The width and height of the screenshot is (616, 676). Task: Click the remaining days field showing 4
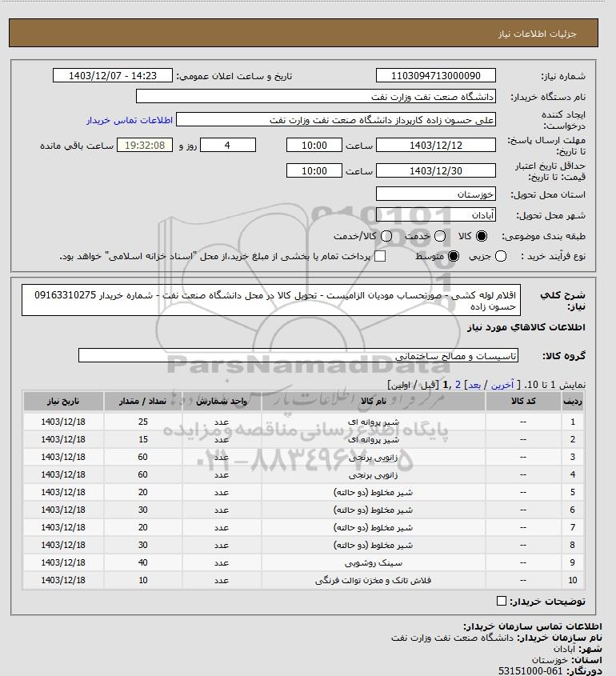(x=228, y=145)
